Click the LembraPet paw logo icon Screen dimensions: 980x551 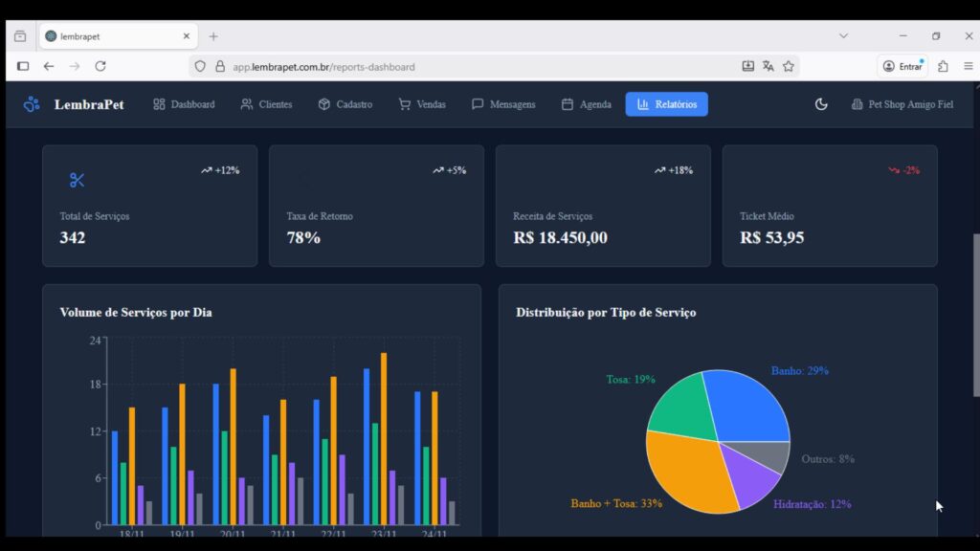pos(32,104)
